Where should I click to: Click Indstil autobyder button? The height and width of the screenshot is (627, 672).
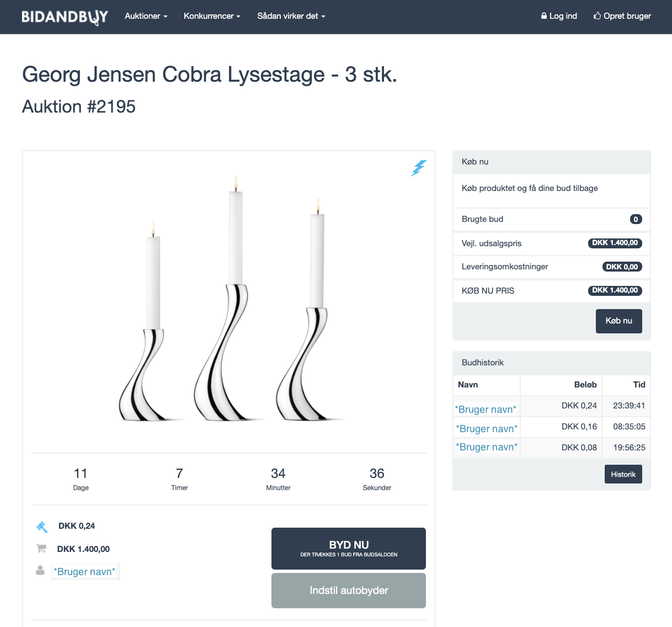349,591
